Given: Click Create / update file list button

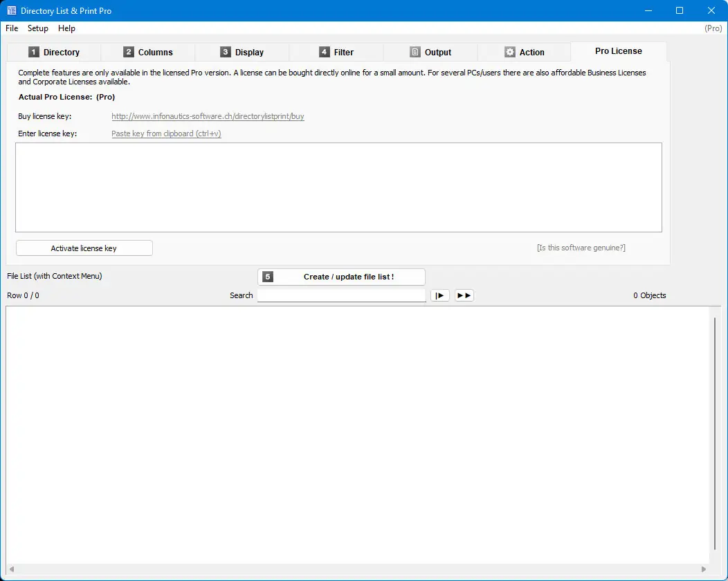Looking at the screenshot, I should [341, 277].
